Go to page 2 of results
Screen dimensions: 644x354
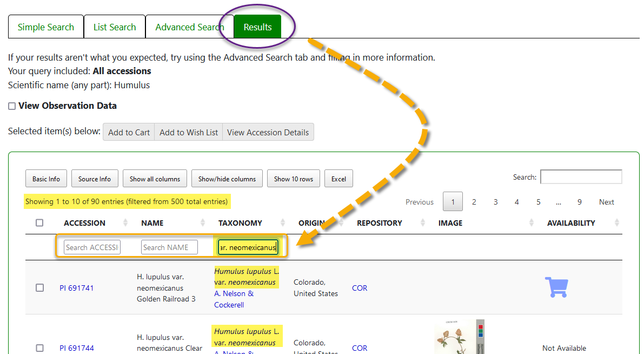474,202
